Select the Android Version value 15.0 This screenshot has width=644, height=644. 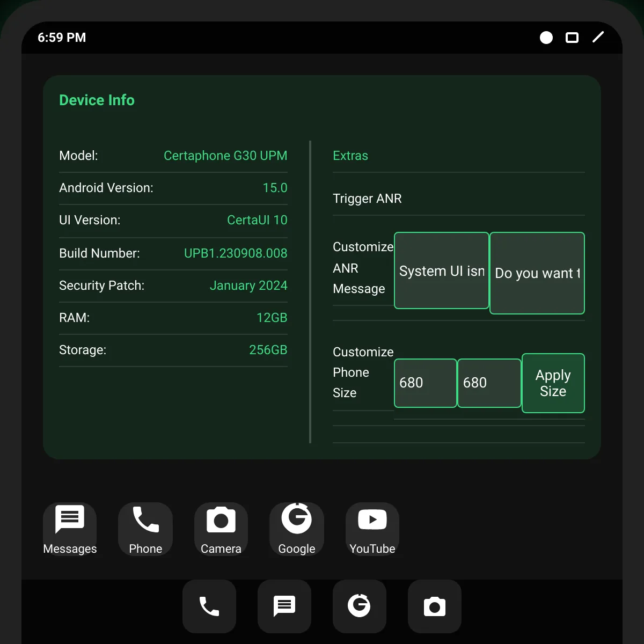(275, 188)
